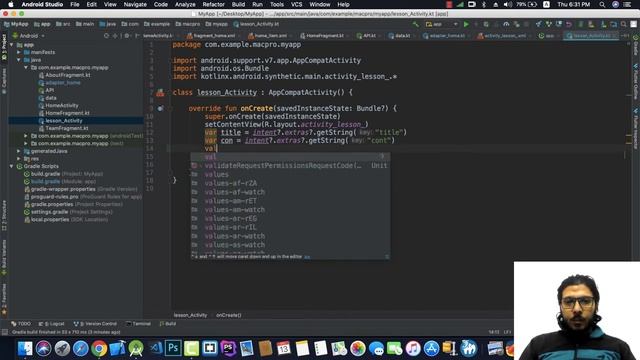Select the data file in project tree

pos(47,98)
